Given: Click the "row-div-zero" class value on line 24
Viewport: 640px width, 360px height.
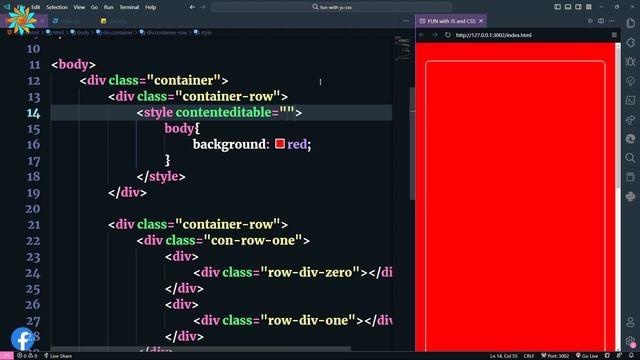Looking at the screenshot, I should click(310, 272).
